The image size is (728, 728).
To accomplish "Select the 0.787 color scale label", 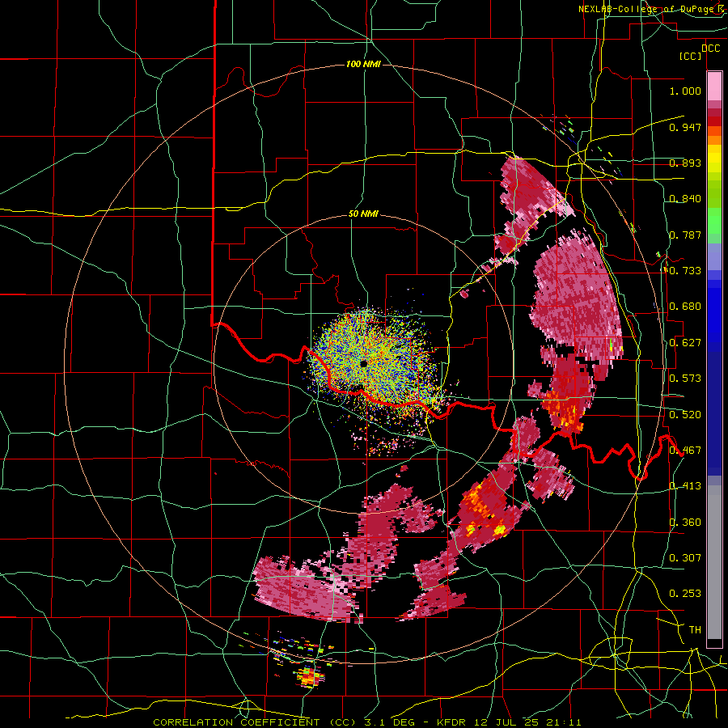I will click(x=685, y=235).
